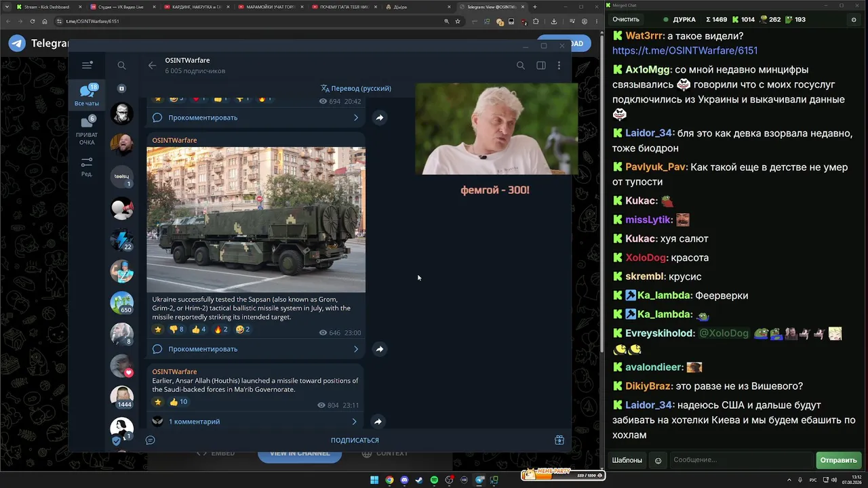Click the browser home button
This screenshot has width=868, height=488.
click(45, 21)
